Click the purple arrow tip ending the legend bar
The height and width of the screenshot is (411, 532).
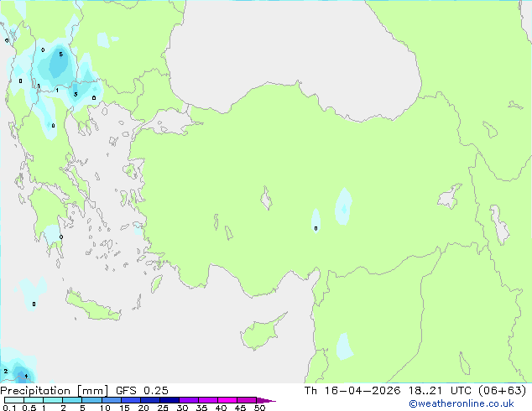pos(266,400)
